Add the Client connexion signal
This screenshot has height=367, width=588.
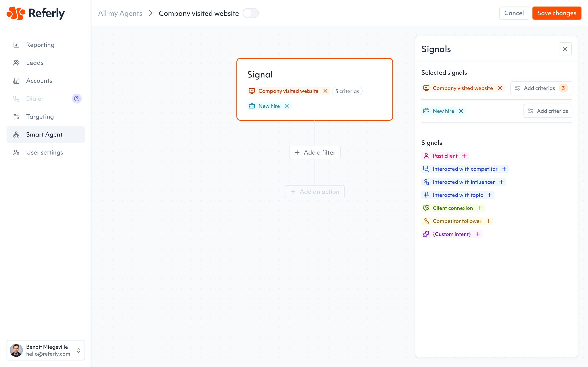(x=480, y=208)
